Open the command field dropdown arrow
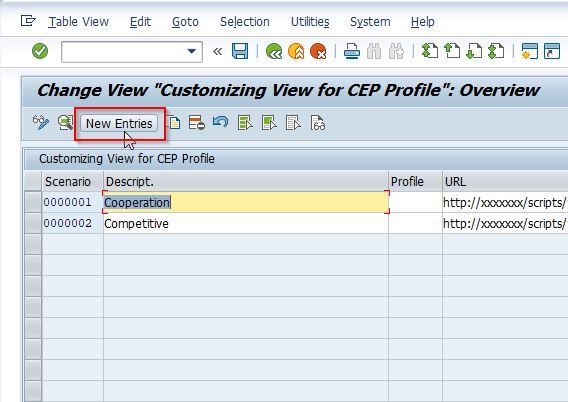568x402 pixels. click(x=192, y=51)
